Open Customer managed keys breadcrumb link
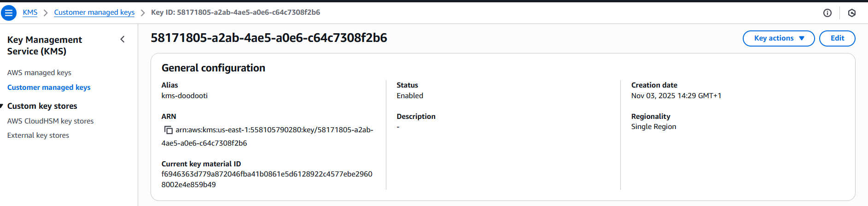This screenshot has width=868, height=206. [94, 12]
